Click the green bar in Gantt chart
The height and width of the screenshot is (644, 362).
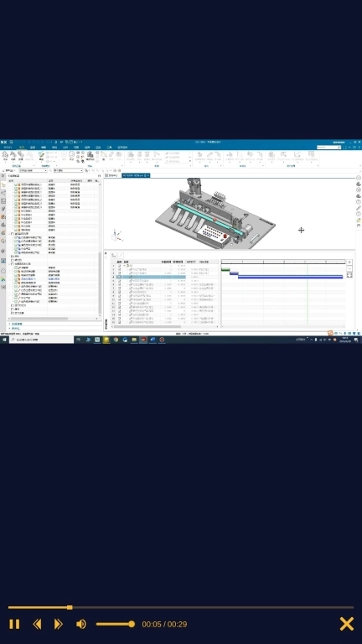[x=225, y=269]
